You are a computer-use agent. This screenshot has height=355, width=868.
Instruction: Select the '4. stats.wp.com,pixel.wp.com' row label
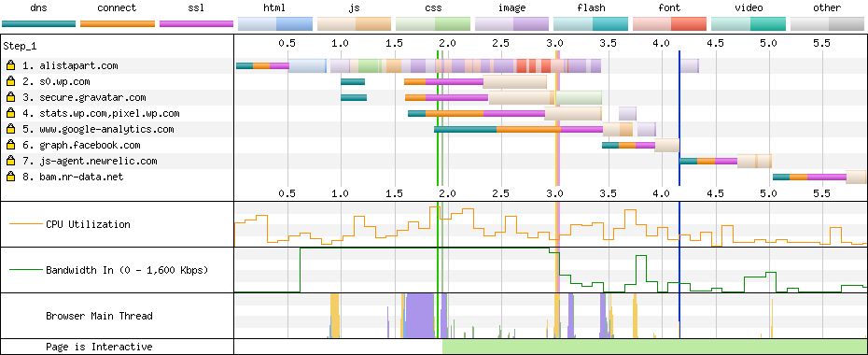pos(101,114)
